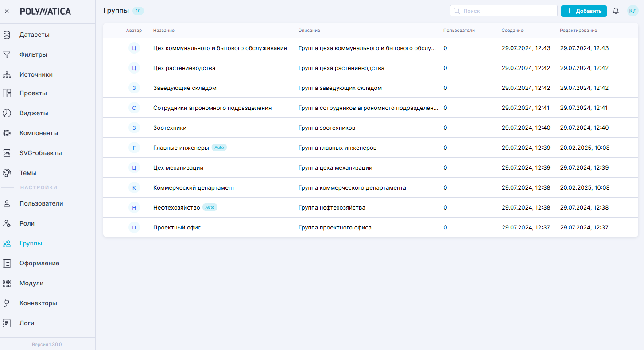The height and width of the screenshot is (350, 644).
Task: Navigate to Логи section
Action: tap(27, 323)
